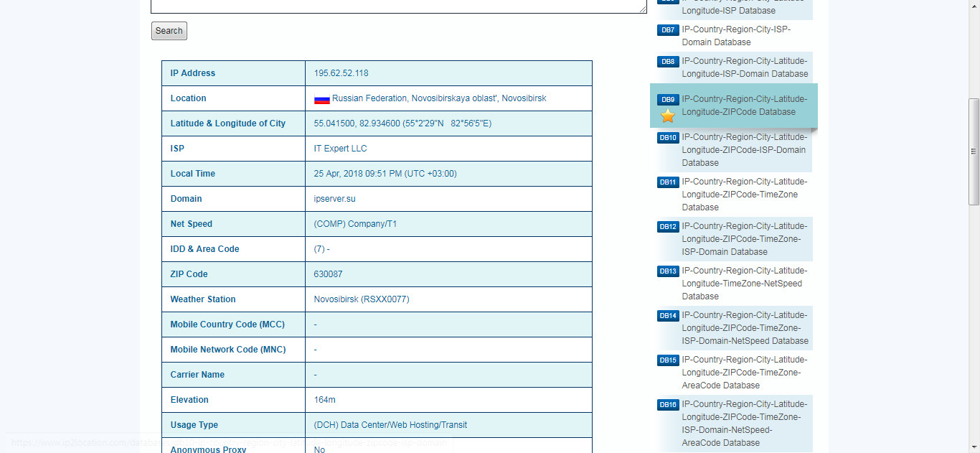Image resolution: width=980 pixels, height=453 pixels.
Task: Click the DB11 badge icon
Action: click(x=668, y=182)
